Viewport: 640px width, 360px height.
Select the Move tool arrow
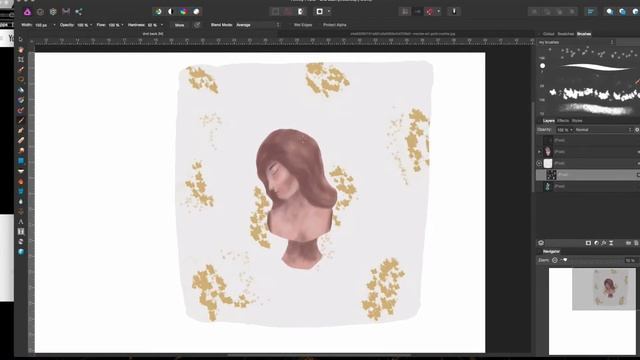21,40
